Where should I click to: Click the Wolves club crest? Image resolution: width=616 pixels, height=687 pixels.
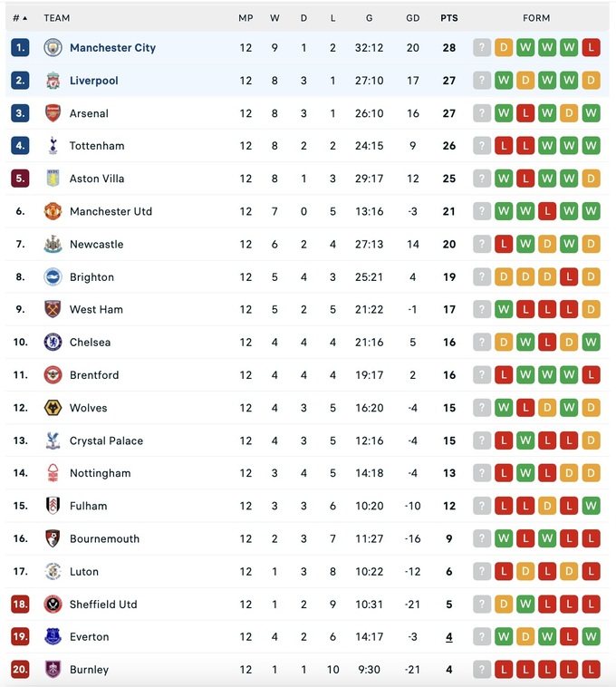tap(53, 408)
